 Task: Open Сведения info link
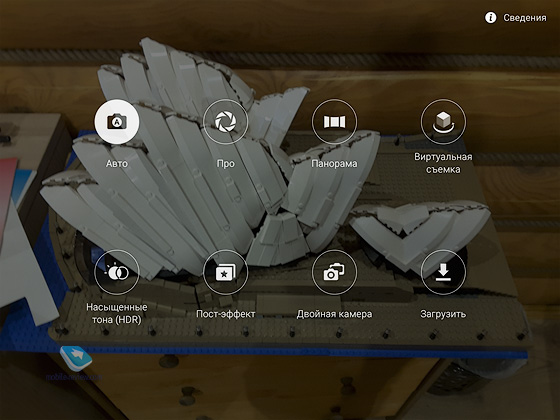525,18
